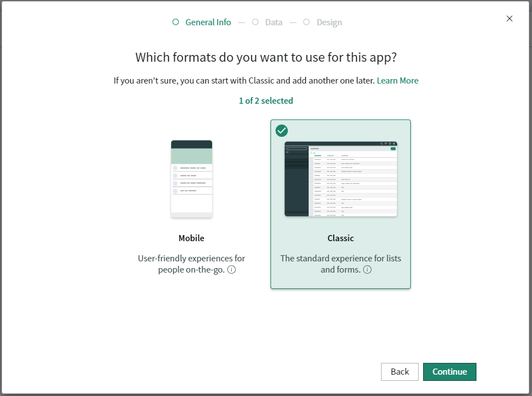Click the 'User-friendly experiences' description text
Image resolution: width=532 pixels, height=396 pixels.
(x=191, y=264)
